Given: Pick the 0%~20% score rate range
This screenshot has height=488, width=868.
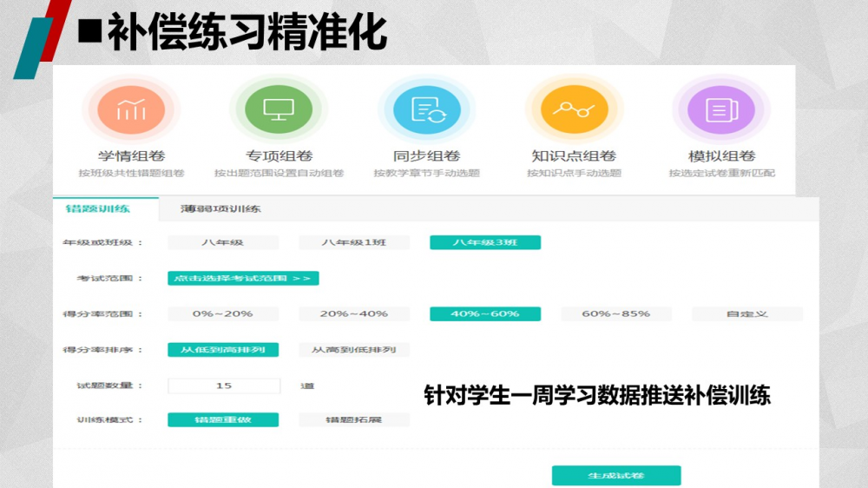Looking at the screenshot, I should click(x=223, y=313).
